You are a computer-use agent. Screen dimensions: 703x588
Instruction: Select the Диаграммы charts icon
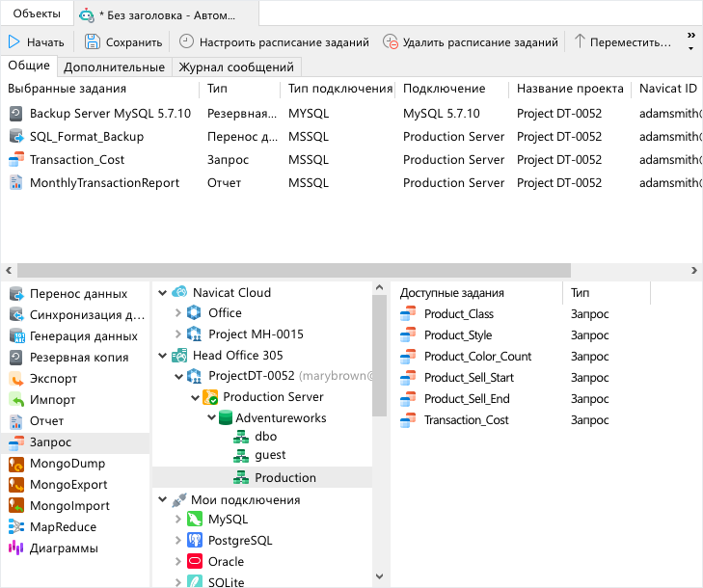point(16,548)
